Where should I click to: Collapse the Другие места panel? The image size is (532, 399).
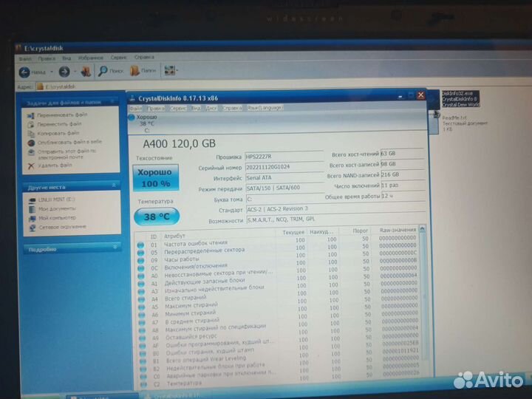(x=114, y=185)
